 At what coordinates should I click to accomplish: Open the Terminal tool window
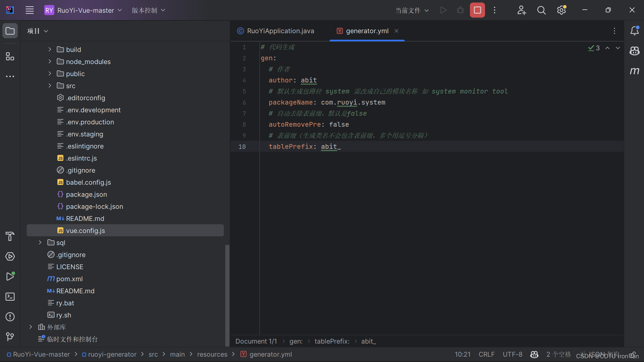click(x=10, y=297)
